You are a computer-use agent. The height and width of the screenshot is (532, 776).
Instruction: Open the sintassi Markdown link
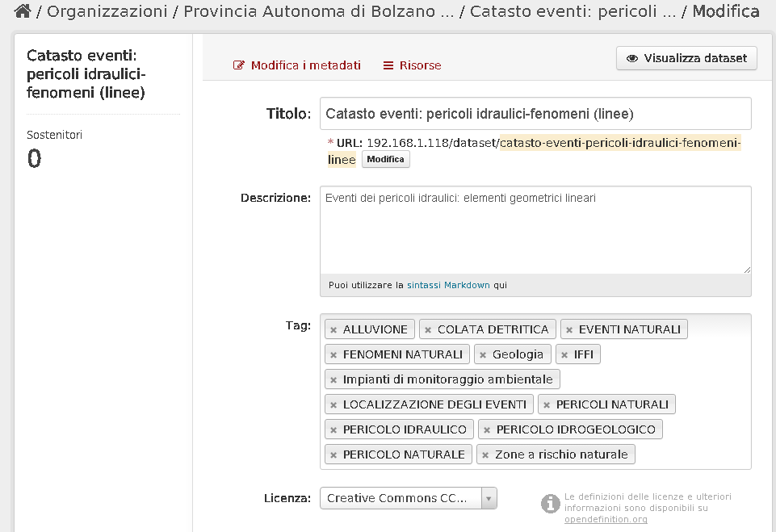(x=448, y=285)
